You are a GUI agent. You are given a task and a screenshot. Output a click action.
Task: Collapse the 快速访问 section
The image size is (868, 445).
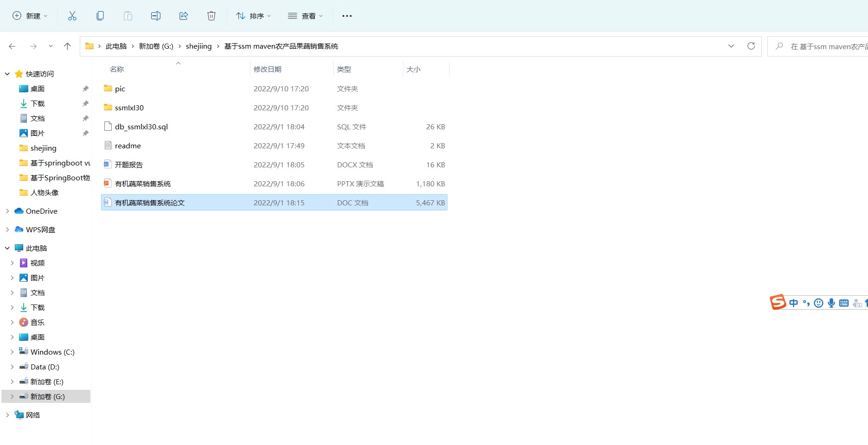coord(7,74)
